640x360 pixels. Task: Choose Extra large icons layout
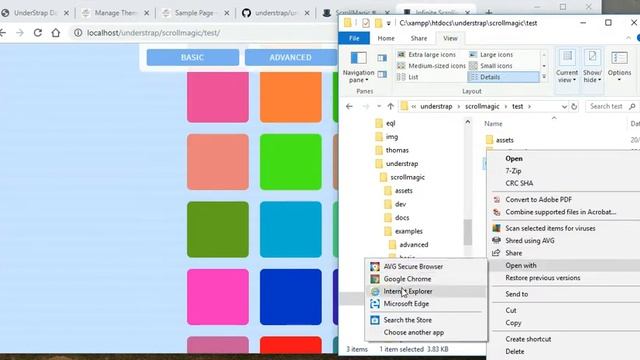point(427,54)
